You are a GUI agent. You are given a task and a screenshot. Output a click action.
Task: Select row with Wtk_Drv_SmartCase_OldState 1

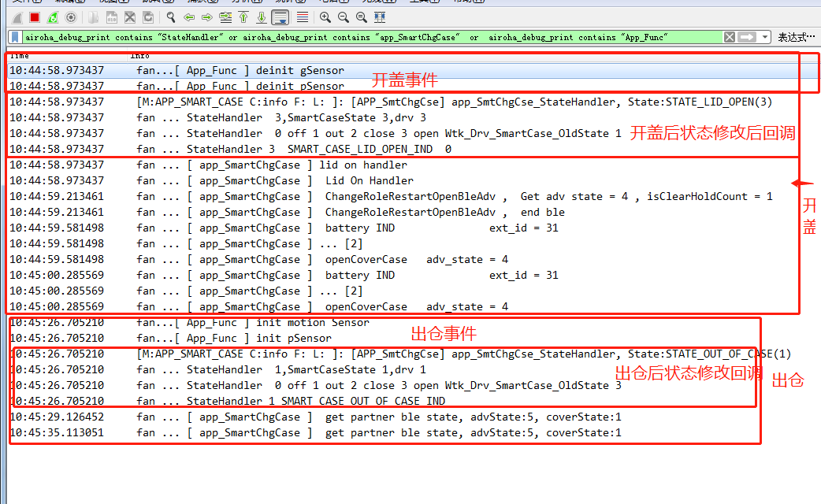(413, 133)
